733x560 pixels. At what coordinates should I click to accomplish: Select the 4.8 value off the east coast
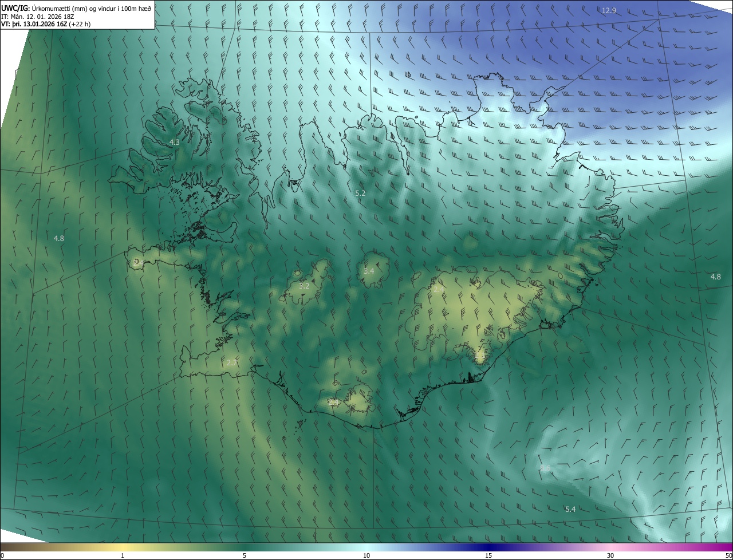point(716,277)
